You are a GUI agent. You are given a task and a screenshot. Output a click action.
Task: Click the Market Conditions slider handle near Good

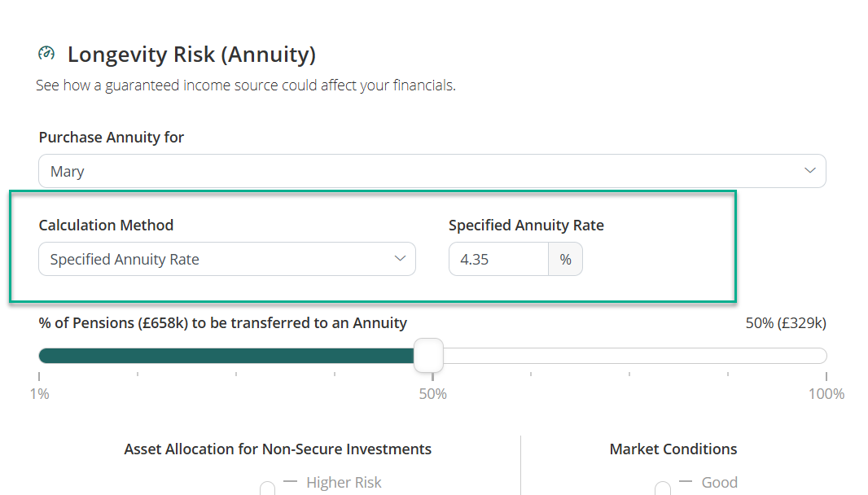[x=663, y=488]
